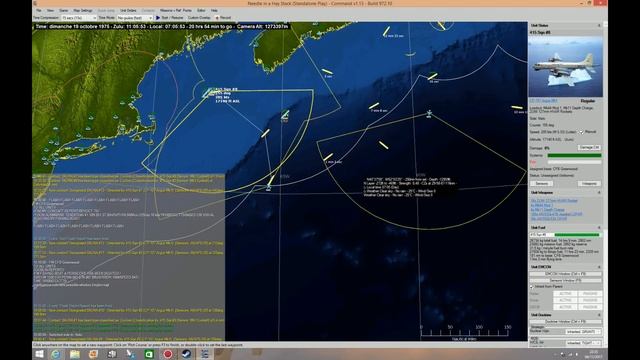Click the green Unit Fuel gauge bar
Viewport: 640px width, 360px height.
click(x=577, y=235)
